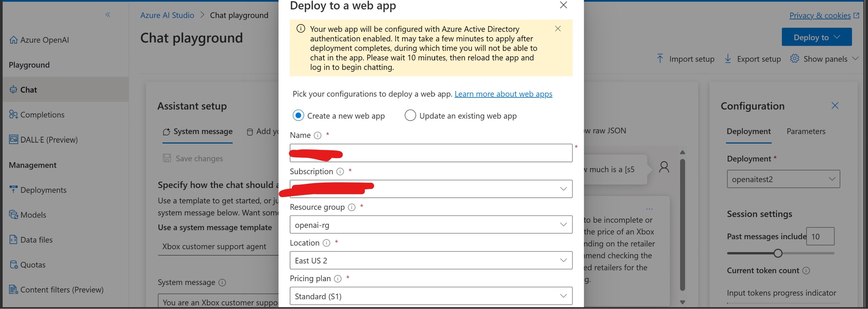This screenshot has height=309, width=868.
Task: Select Deployments under Management
Action: pos(44,190)
